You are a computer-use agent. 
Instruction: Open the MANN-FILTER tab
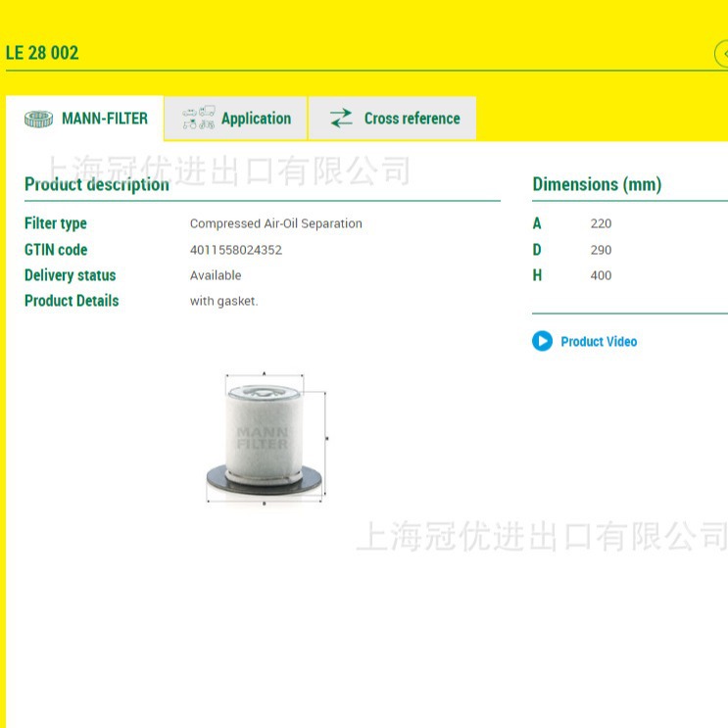(85, 119)
